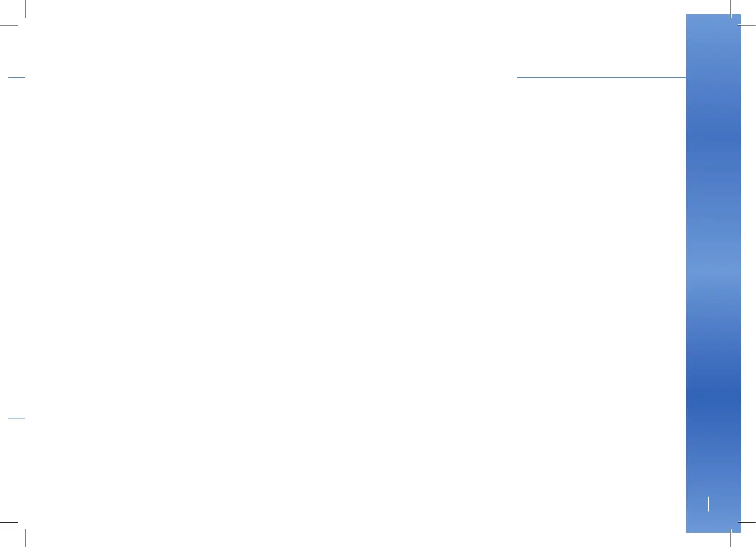Click the top-right vertical crop mark
The image size is (756, 547).
(x=731, y=8)
